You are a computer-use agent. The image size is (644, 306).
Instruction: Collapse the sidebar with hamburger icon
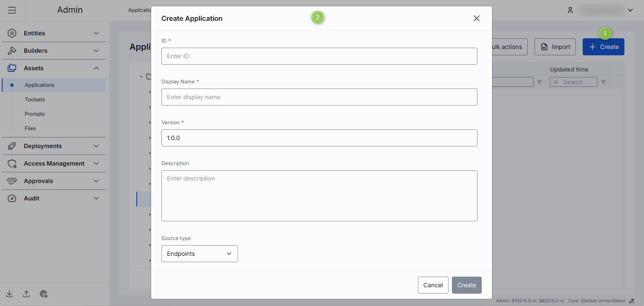tap(12, 10)
